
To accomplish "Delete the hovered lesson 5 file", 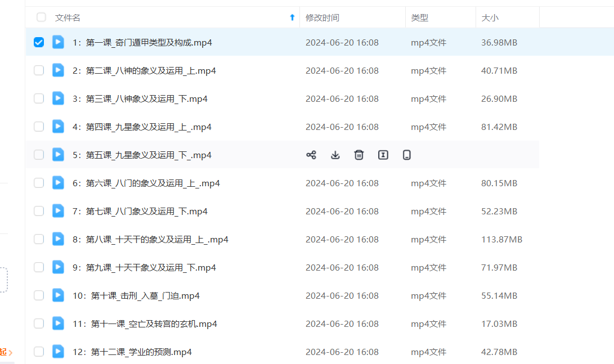I will [359, 155].
